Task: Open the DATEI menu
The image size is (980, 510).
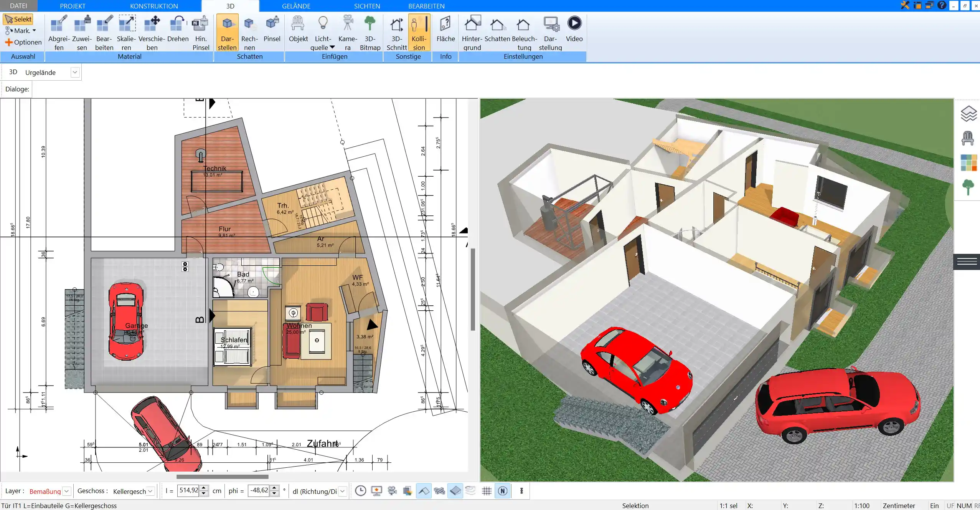Action: [x=18, y=6]
